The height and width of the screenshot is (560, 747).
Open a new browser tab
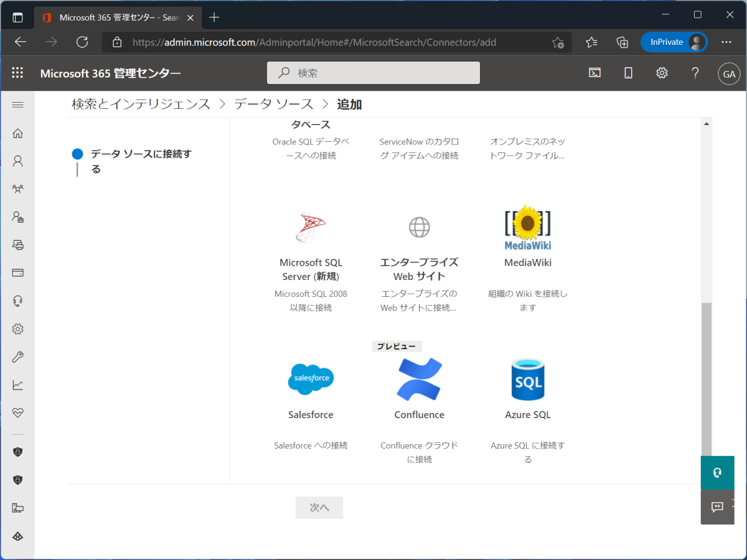tap(214, 17)
